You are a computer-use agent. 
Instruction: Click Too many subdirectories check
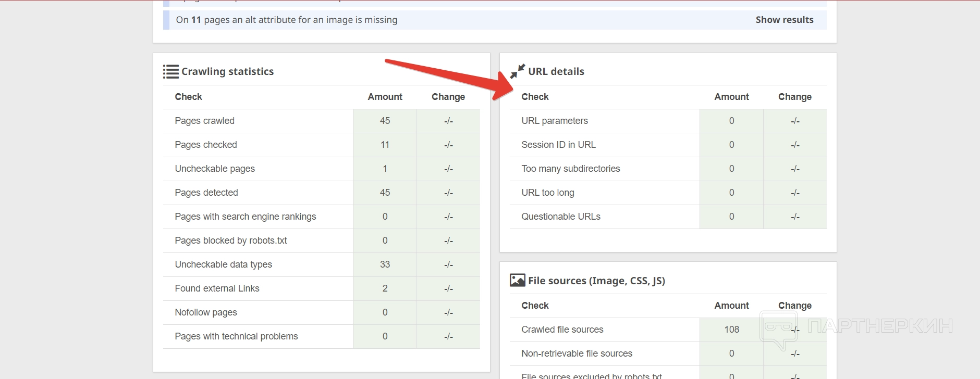571,169
